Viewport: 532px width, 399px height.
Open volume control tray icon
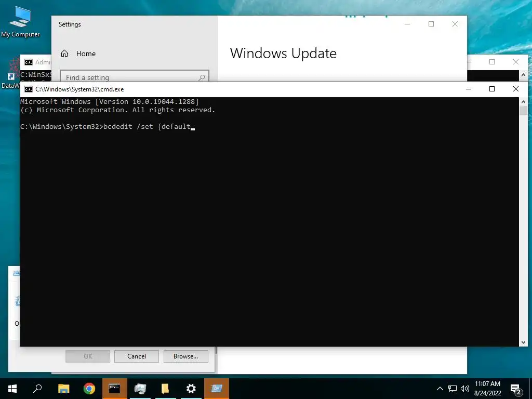465,389
